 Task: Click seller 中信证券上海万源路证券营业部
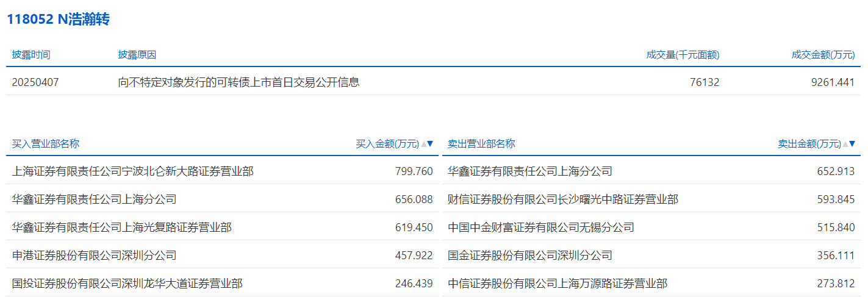[557, 284]
